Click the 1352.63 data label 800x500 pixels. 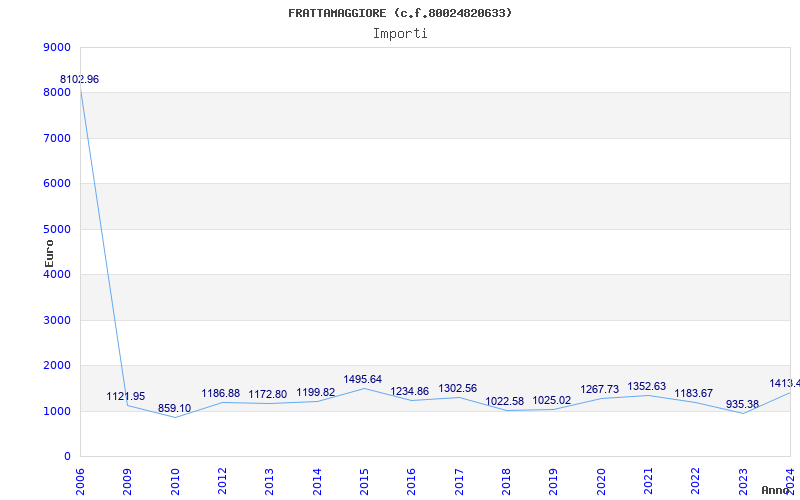(646, 386)
